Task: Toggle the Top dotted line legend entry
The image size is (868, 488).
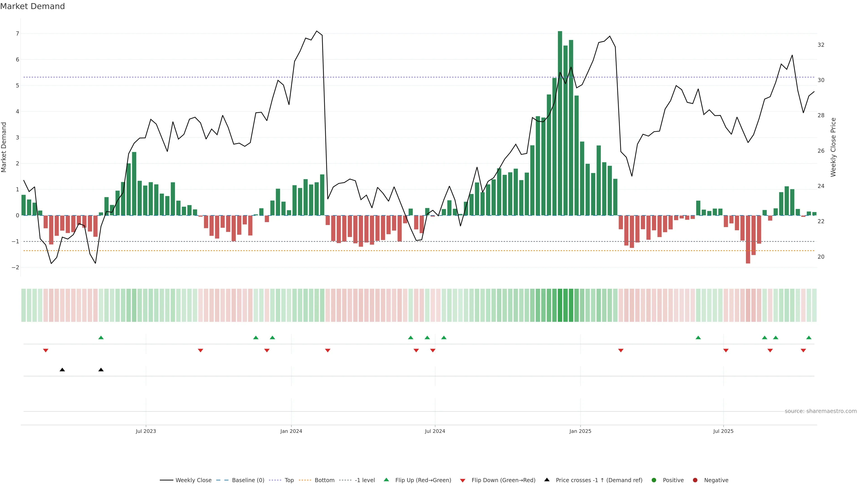Action: pos(289,480)
